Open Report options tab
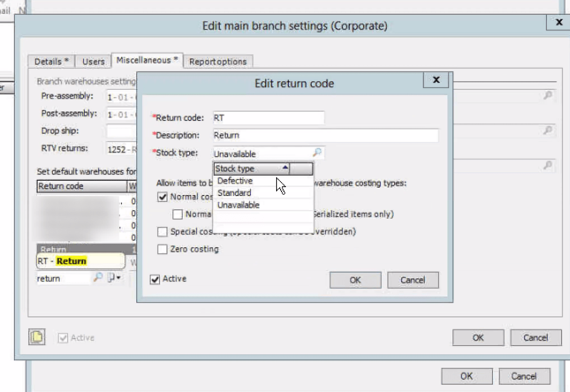This screenshot has width=570, height=392. click(218, 61)
